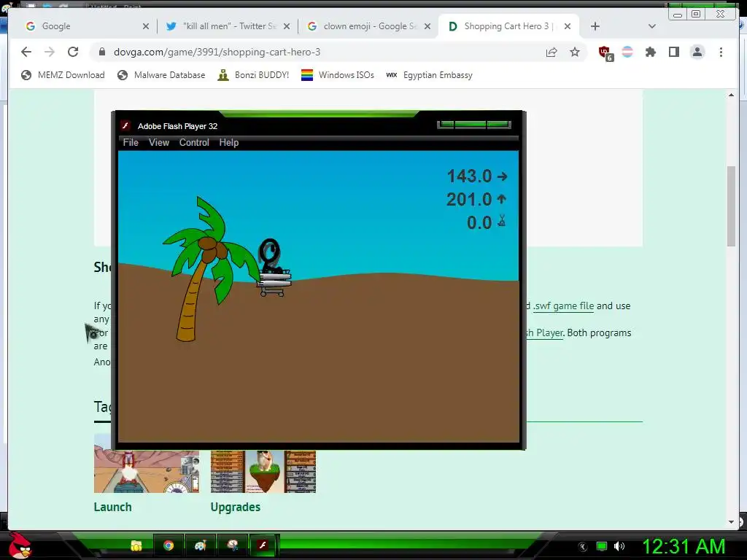This screenshot has width=747, height=560.
Task: Click the 143.0 distance readout
Action: (x=477, y=176)
